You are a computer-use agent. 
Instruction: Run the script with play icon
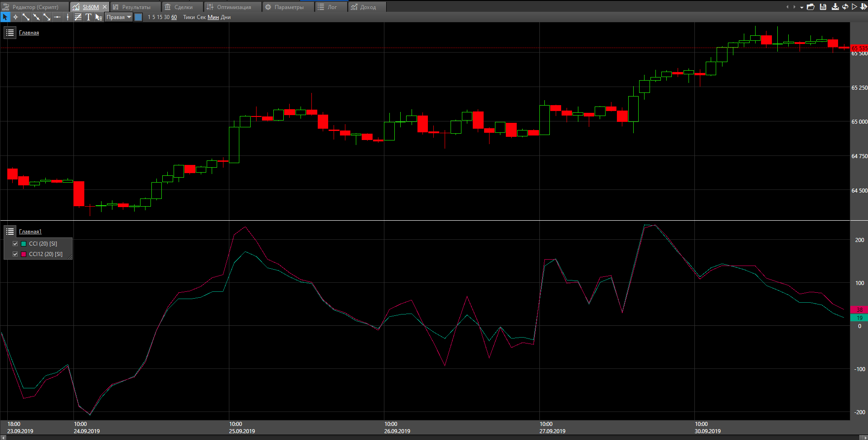[854, 7]
